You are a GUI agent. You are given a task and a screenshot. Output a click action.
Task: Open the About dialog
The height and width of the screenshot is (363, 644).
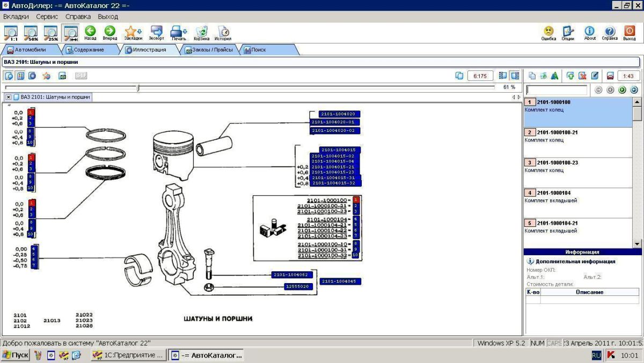tap(590, 33)
